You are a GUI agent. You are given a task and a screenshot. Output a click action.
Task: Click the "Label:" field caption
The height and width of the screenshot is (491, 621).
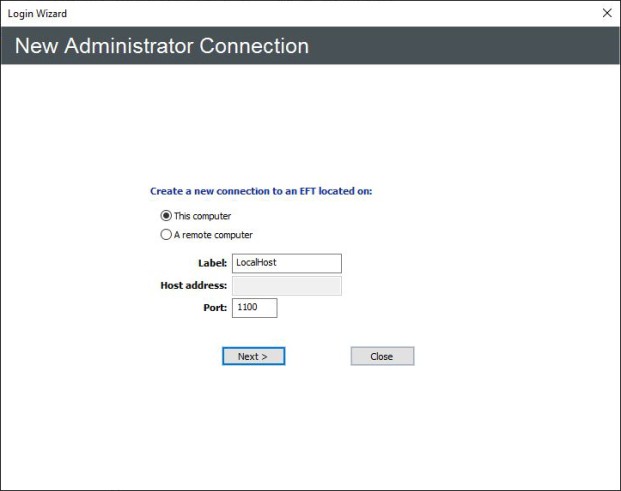212,263
